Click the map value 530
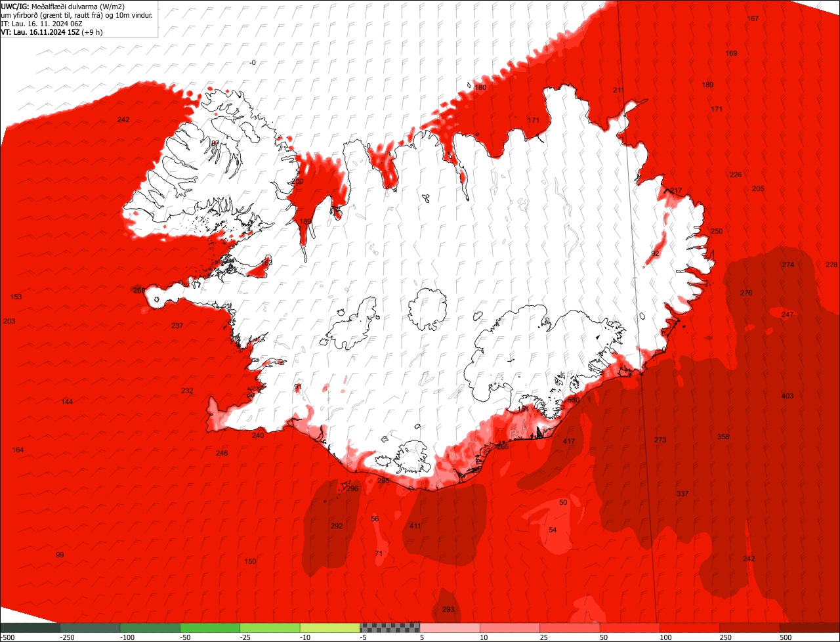The height and width of the screenshot is (642, 840). (x=574, y=400)
